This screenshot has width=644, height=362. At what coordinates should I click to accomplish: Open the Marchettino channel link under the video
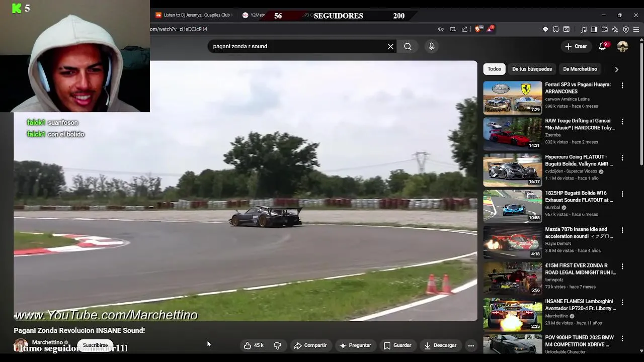pyautogui.click(x=47, y=342)
